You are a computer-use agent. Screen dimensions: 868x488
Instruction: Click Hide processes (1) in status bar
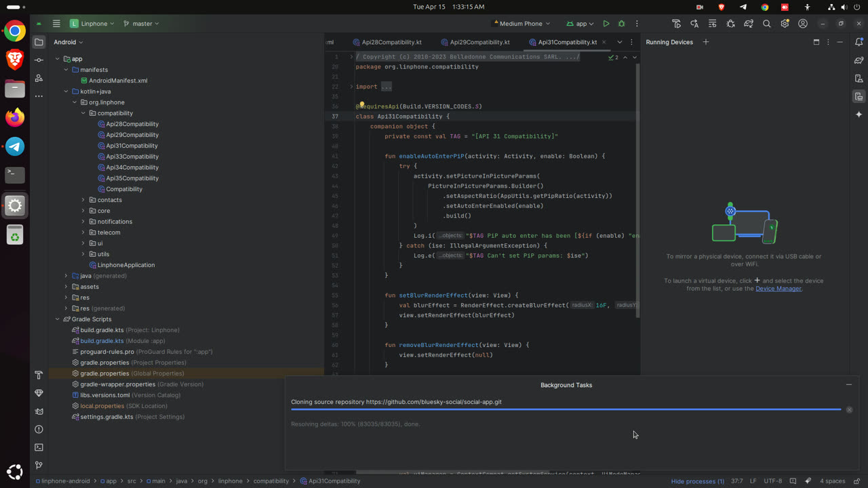pos(697,481)
